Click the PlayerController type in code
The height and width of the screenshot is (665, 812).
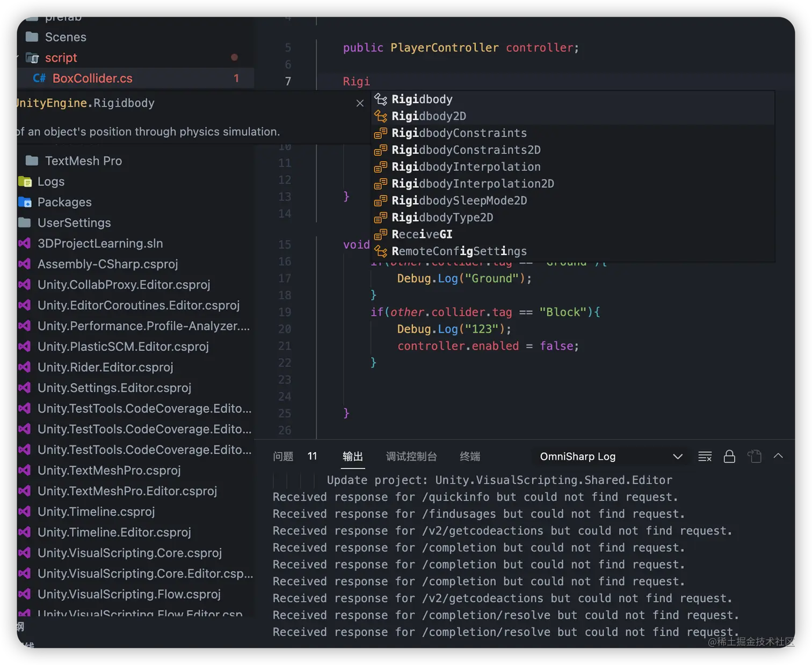coord(445,48)
